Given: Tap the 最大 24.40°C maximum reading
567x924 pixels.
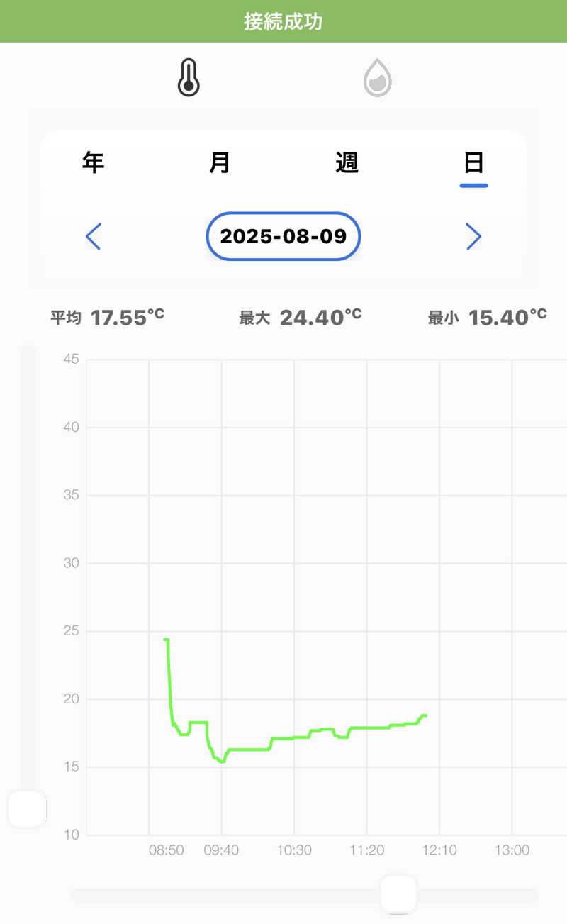Looking at the screenshot, I should (x=301, y=317).
